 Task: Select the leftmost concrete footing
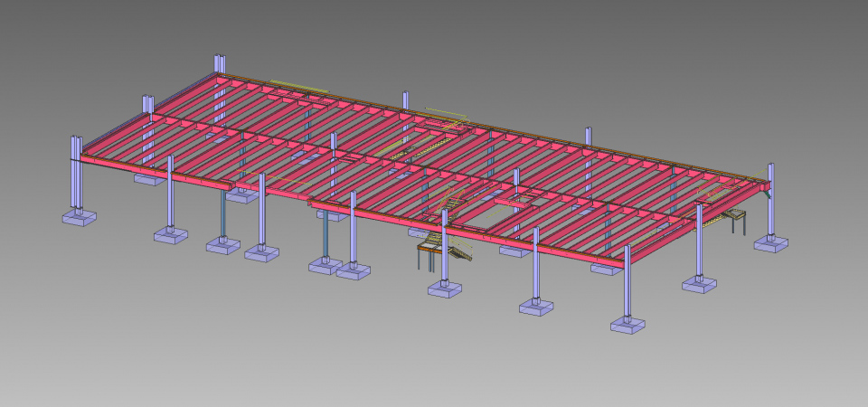point(79,217)
